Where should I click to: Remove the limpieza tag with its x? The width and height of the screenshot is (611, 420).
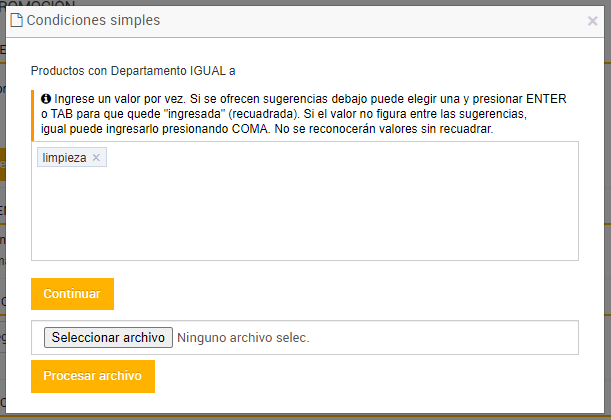tap(96, 158)
